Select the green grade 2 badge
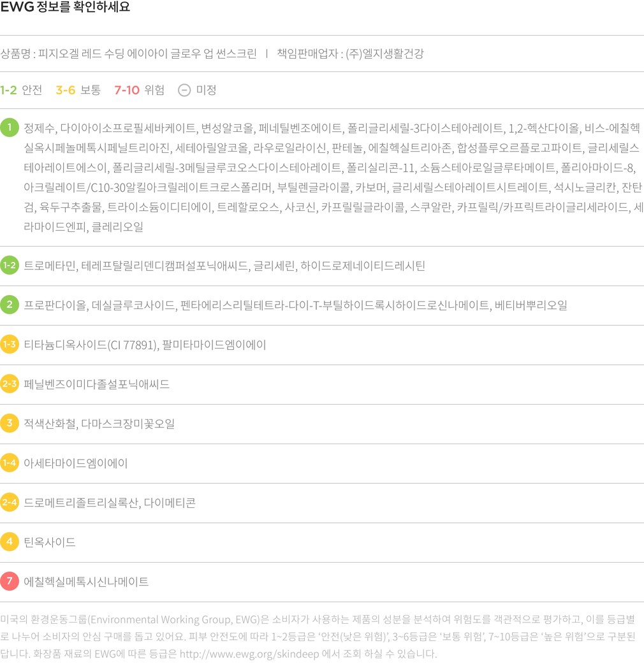Image resolution: width=644 pixels, height=664 pixels. point(10,305)
